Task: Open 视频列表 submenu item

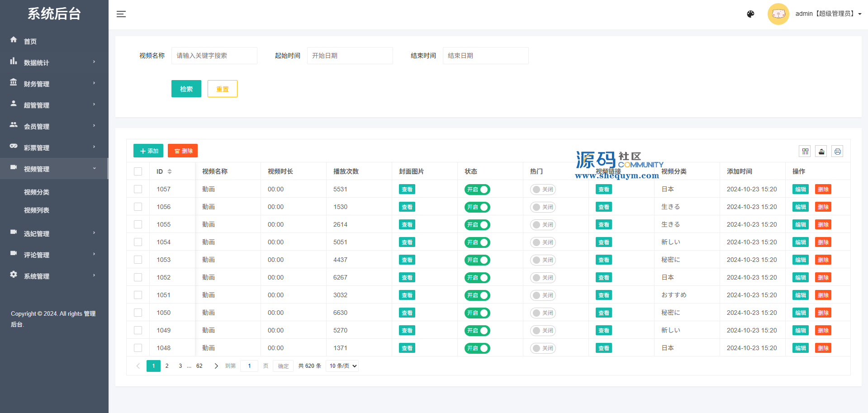Action: point(37,210)
